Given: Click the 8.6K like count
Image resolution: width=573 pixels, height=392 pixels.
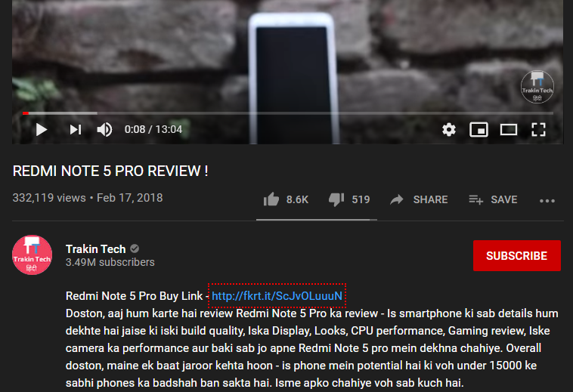Looking at the screenshot, I should (297, 199).
